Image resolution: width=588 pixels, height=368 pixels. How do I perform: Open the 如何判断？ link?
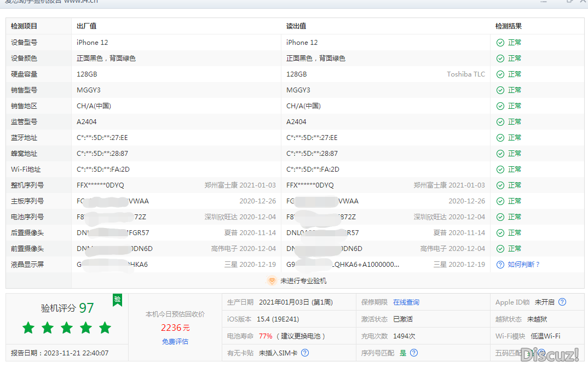coord(523,265)
